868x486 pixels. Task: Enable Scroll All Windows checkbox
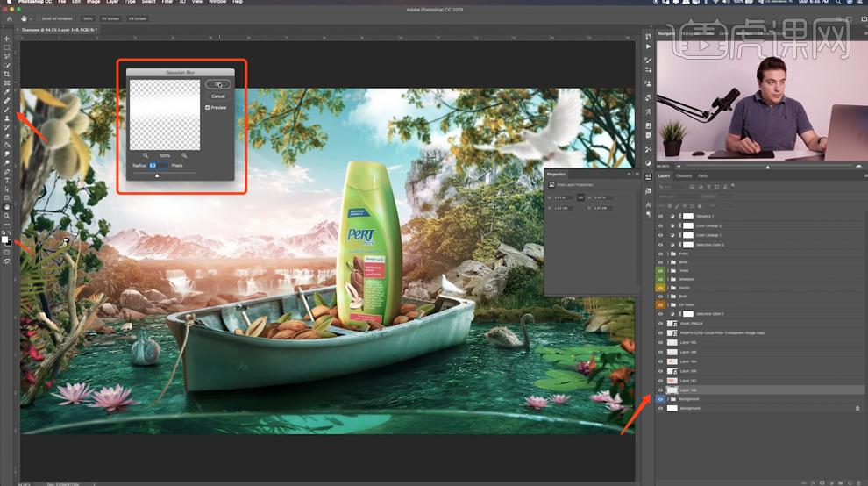tap(39, 18)
